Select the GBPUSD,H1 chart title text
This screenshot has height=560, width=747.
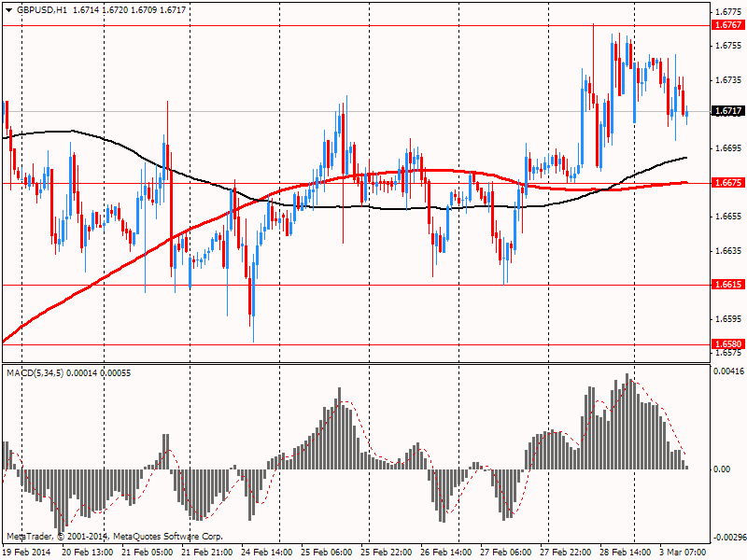pyautogui.click(x=42, y=10)
